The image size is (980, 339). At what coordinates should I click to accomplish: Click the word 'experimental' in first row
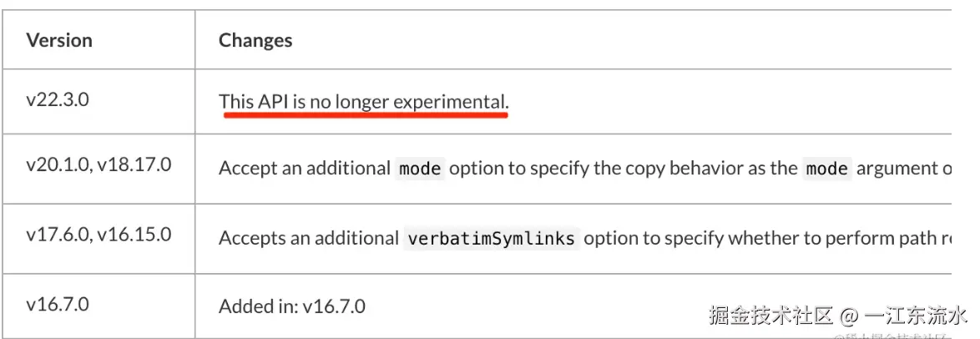(x=451, y=102)
